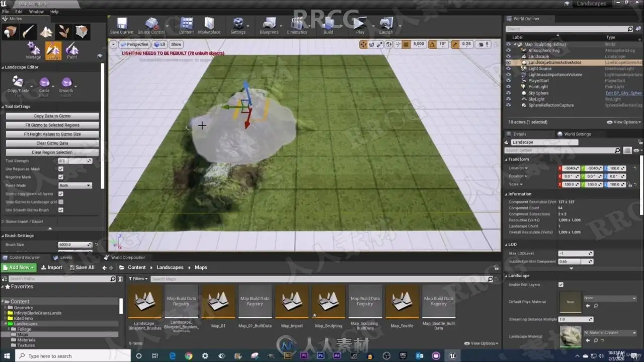The width and height of the screenshot is (644, 362).
Task: Toggle visibility of the PointLight actor
Action: 508,87
